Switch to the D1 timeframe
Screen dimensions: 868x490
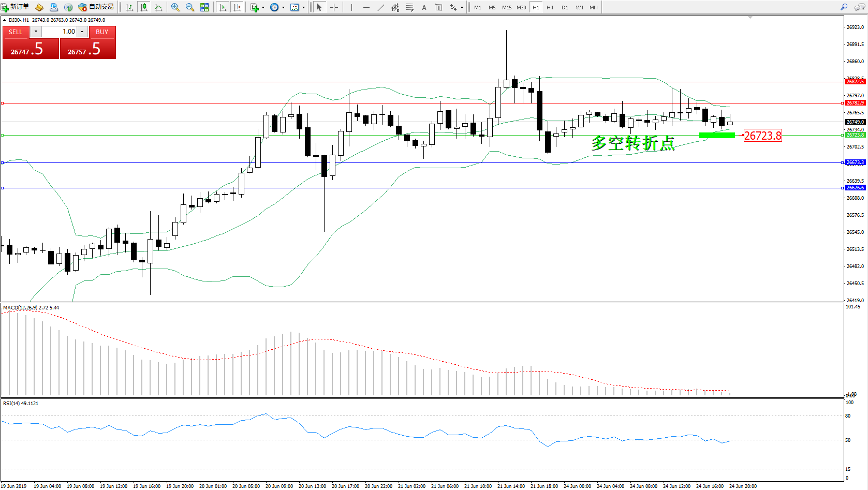pyautogui.click(x=565, y=7)
